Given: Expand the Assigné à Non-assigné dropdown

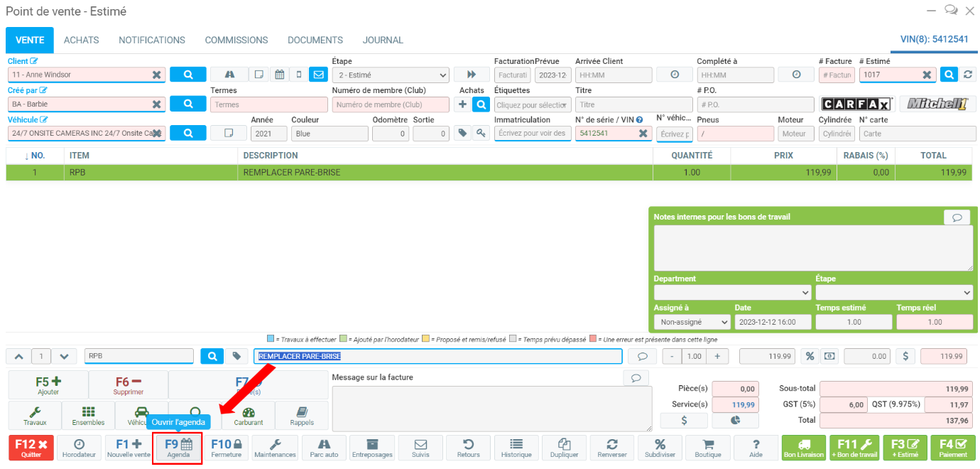Looking at the screenshot, I should coord(692,322).
